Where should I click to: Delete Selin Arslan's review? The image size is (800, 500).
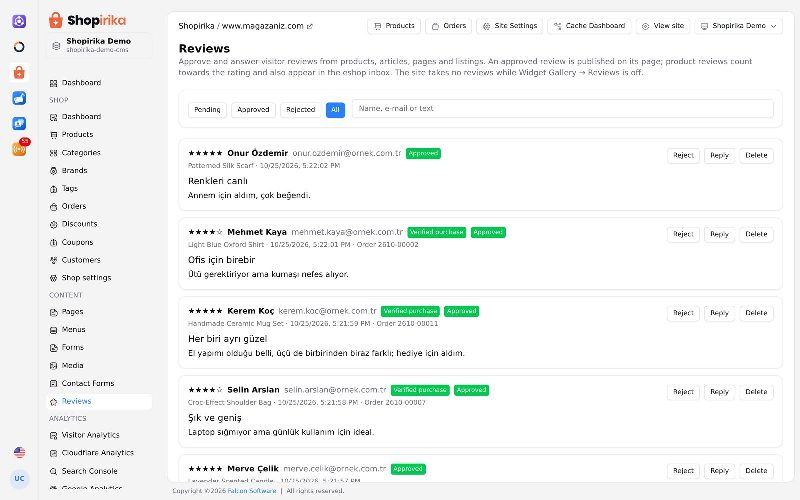(x=756, y=392)
